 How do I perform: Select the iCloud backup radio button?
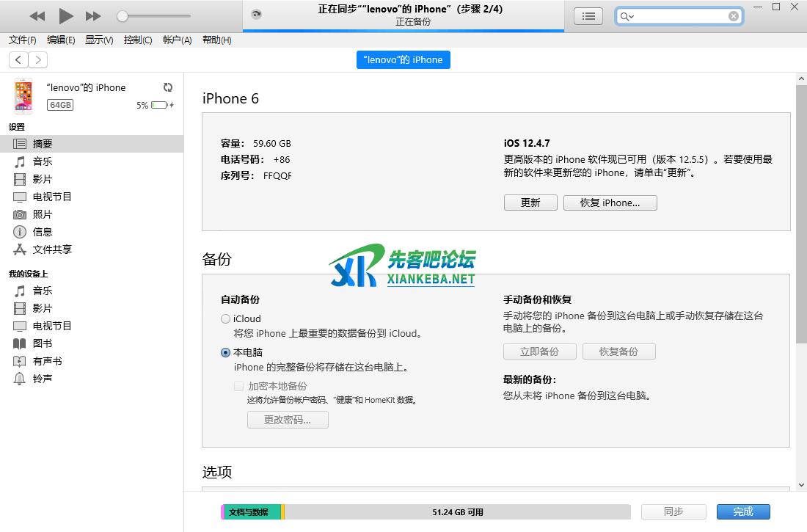pyautogui.click(x=225, y=319)
